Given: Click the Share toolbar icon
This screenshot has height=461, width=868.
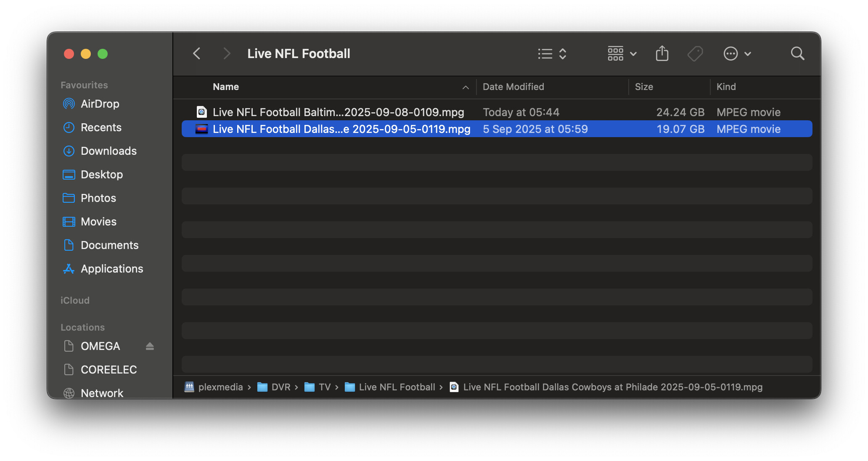Looking at the screenshot, I should pos(662,53).
